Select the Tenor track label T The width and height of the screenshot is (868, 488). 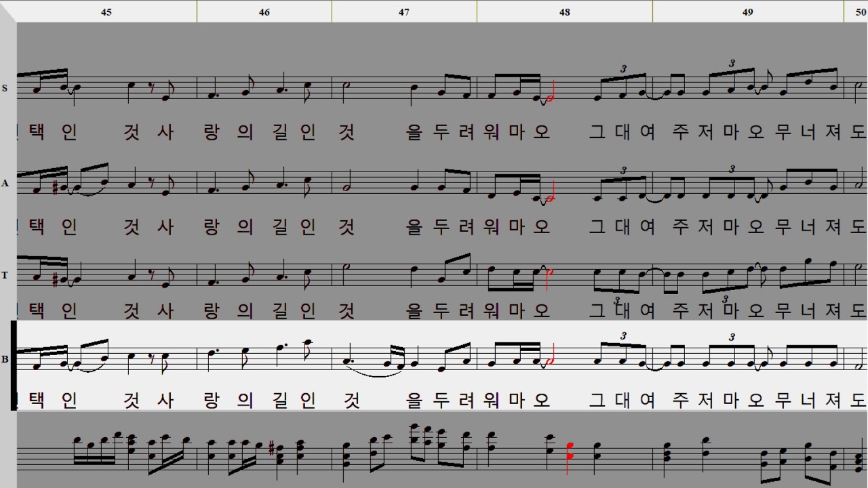[x=5, y=275]
